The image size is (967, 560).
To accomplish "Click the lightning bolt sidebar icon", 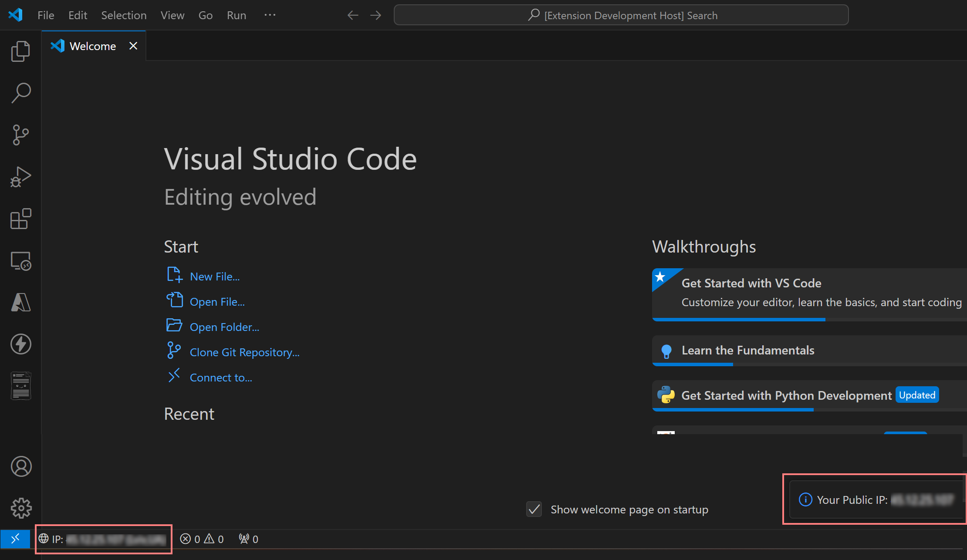I will coord(20,344).
